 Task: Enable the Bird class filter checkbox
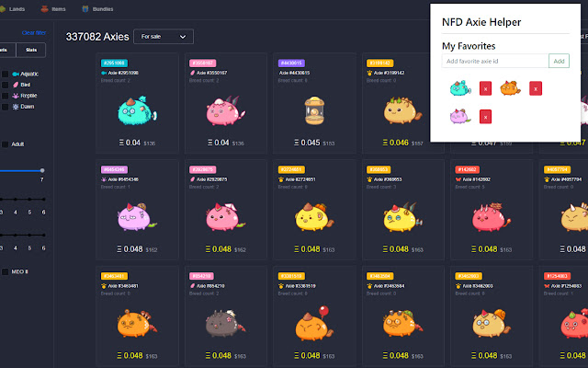[6, 85]
